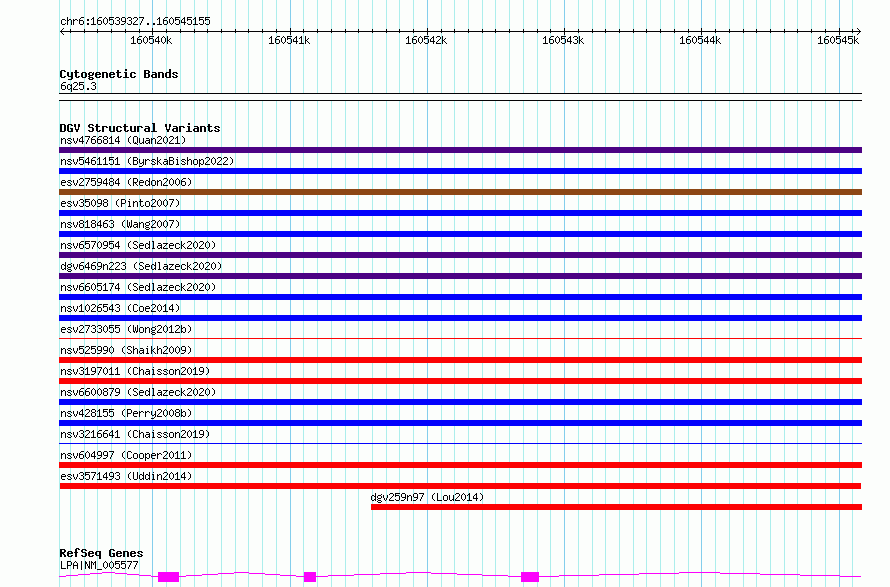
Task: Click the esv35098 (Pinto2007) label
Action: pyautogui.click(x=120, y=203)
